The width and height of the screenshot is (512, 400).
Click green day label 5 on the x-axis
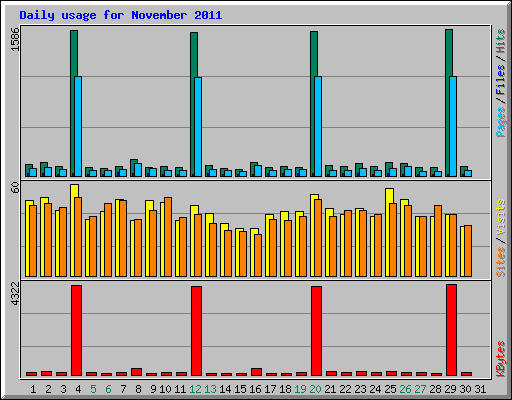93,389
